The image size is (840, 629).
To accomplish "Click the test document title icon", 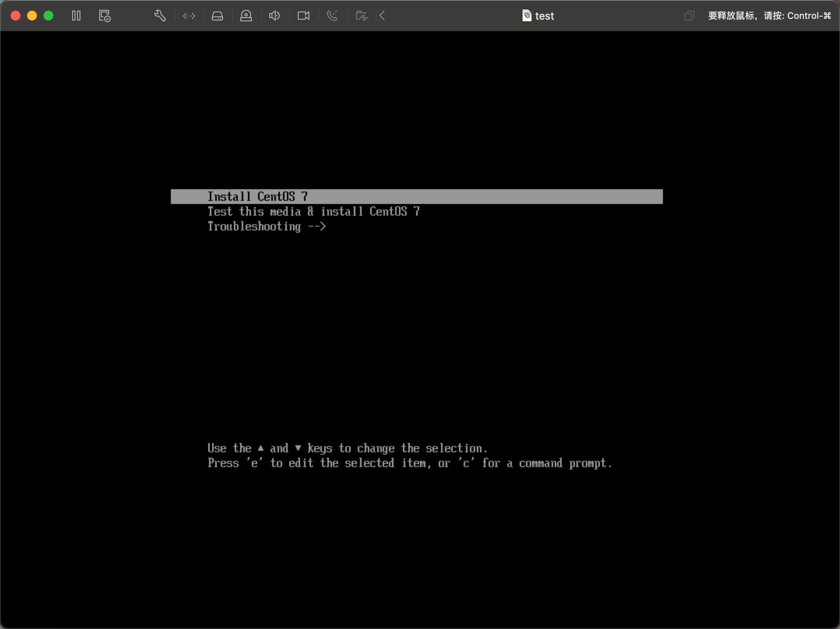I will click(x=527, y=16).
